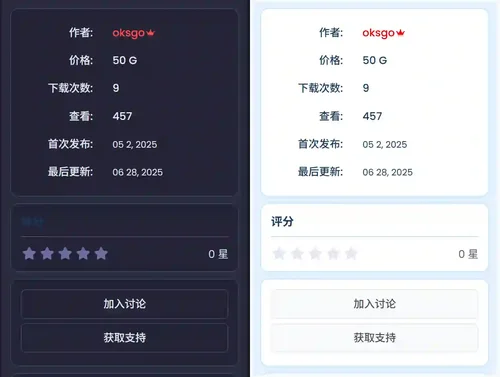The image size is (500, 377).
Task: Click 加入讨论 button in light panel
Action: click(x=375, y=304)
